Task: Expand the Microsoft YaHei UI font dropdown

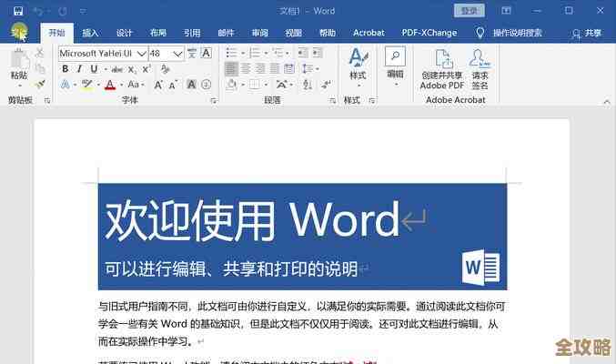Action: [142, 54]
